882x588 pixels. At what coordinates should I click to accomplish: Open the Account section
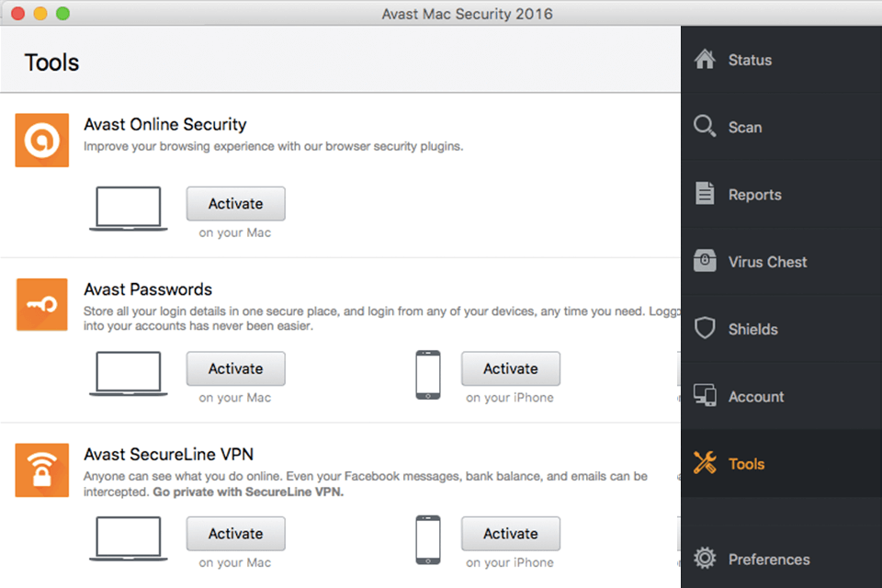point(755,397)
